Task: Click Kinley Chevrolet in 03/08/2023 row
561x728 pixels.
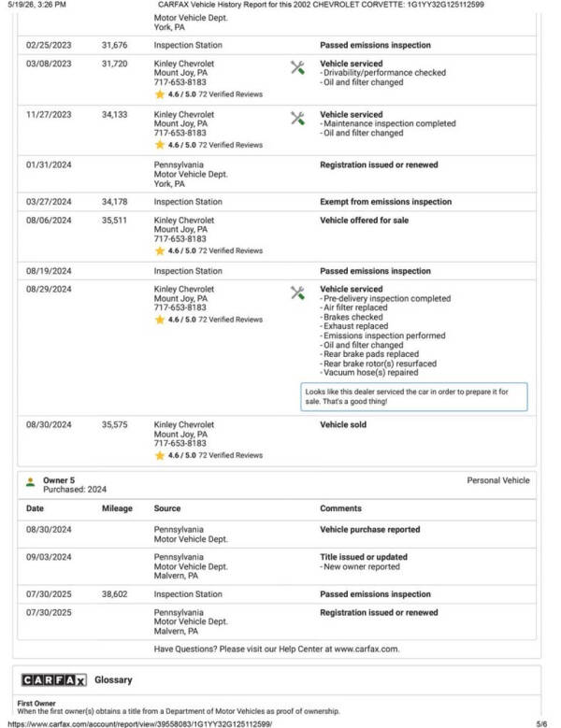Action: [x=184, y=64]
